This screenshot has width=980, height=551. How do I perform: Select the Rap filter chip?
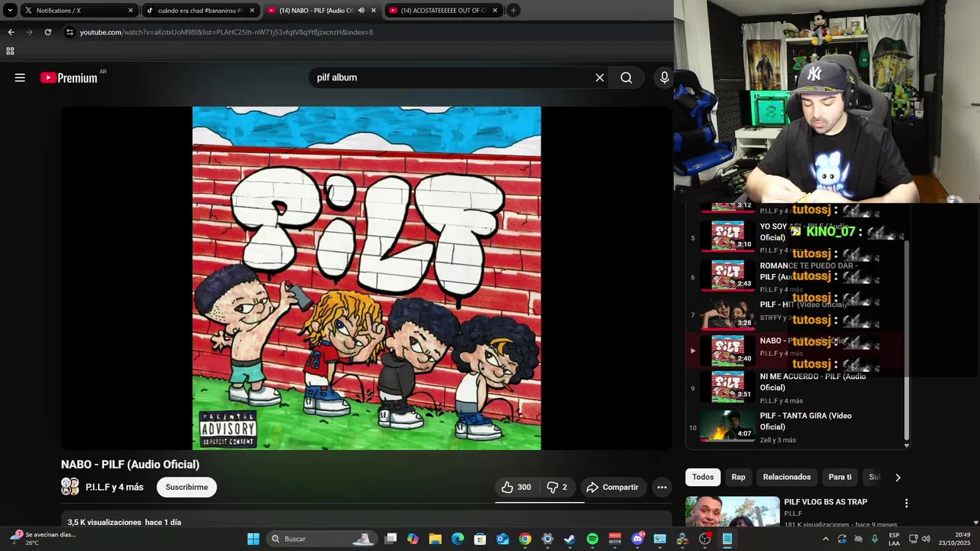click(x=738, y=477)
